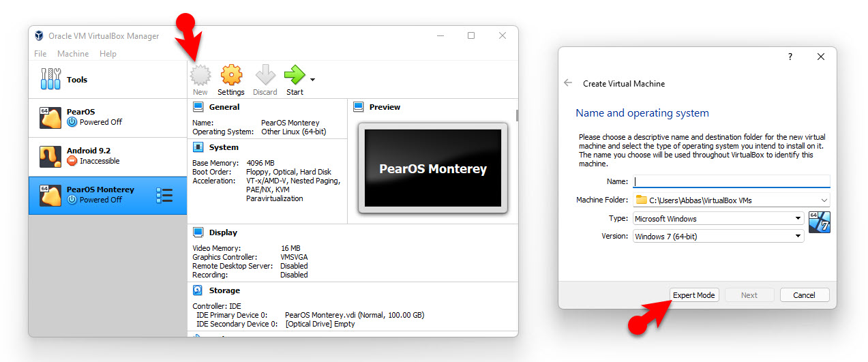
Task: Click the 'Controller: IDE' storage text
Action: (217, 306)
